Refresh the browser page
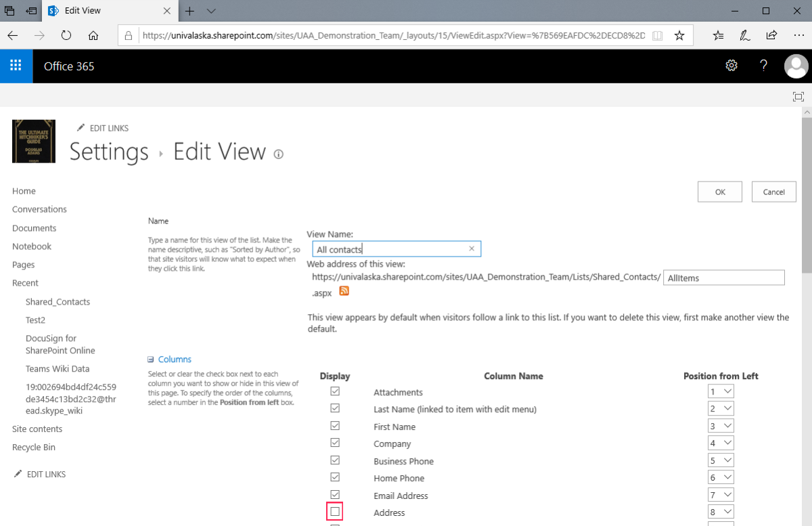Image resolution: width=812 pixels, height=526 pixels. [x=66, y=35]
